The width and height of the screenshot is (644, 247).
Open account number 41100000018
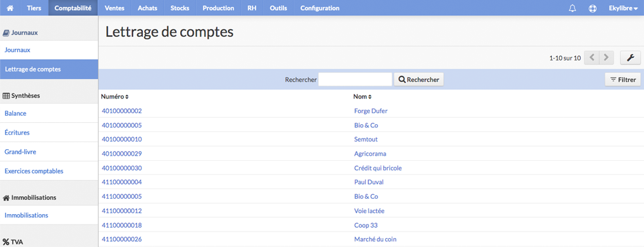coord(122,225)
